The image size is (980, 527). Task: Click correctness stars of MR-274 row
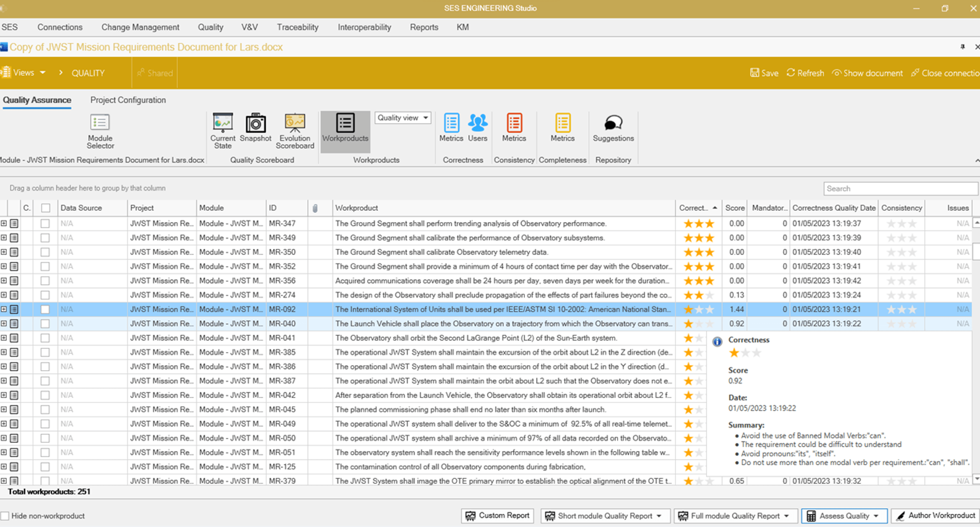[x=698, y=295]
